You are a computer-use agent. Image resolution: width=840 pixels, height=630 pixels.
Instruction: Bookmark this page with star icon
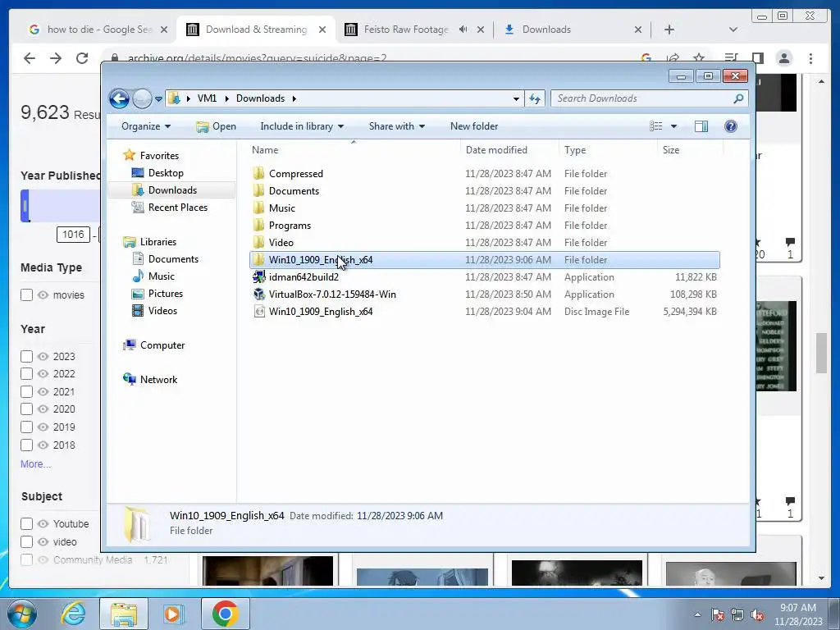click(x=699, y=58)
